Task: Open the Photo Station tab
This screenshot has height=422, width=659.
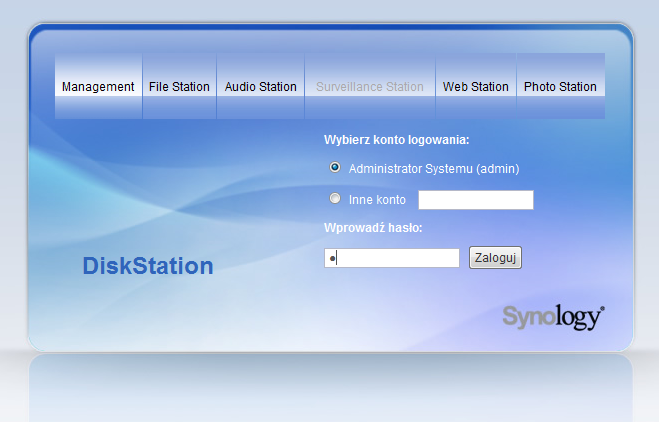Action: point(561,86)
